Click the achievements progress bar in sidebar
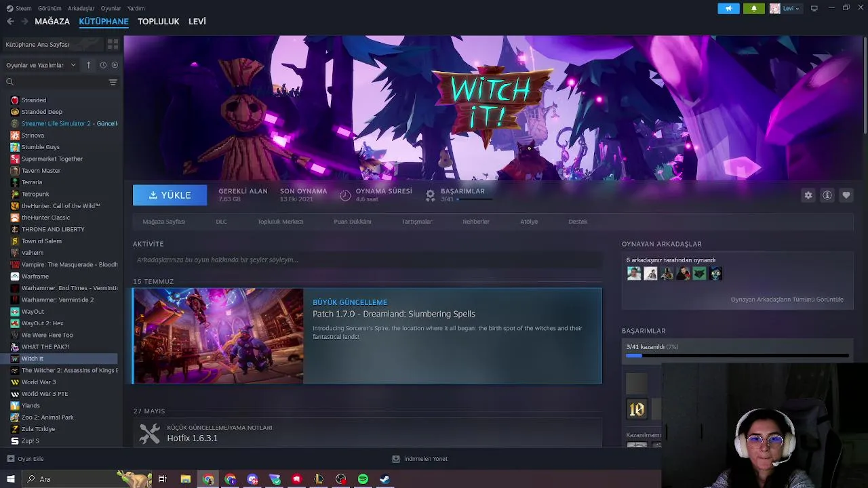The image size is (868, 488). pos(737,355)
